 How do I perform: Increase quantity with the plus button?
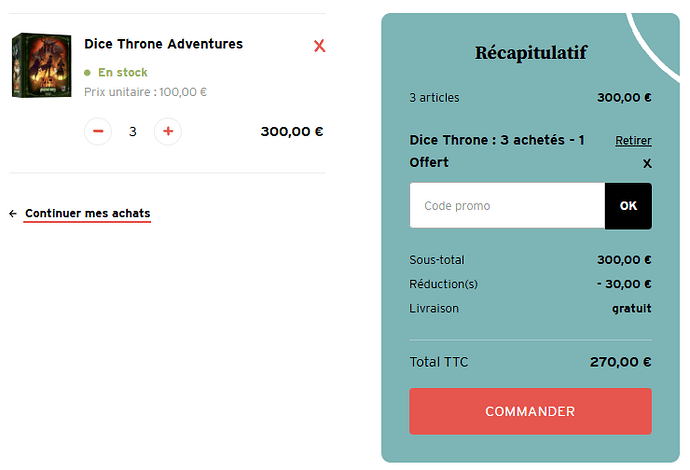(168, 131)
